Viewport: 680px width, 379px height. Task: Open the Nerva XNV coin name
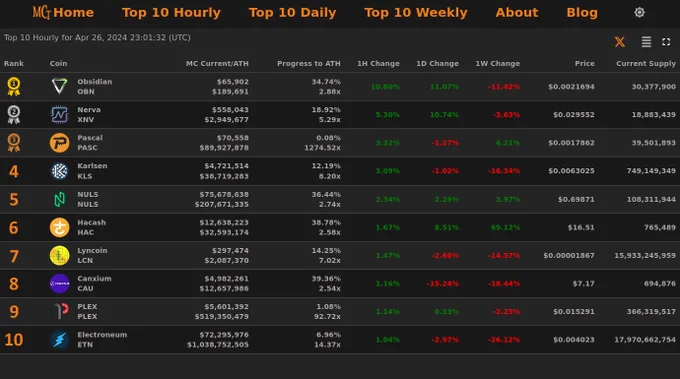click(89, 114)
